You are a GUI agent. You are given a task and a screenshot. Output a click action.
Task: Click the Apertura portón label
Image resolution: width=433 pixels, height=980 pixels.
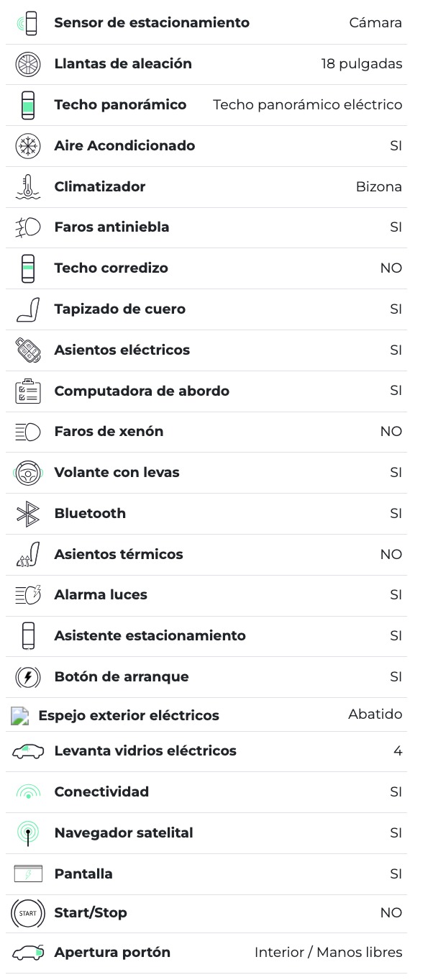112,953
